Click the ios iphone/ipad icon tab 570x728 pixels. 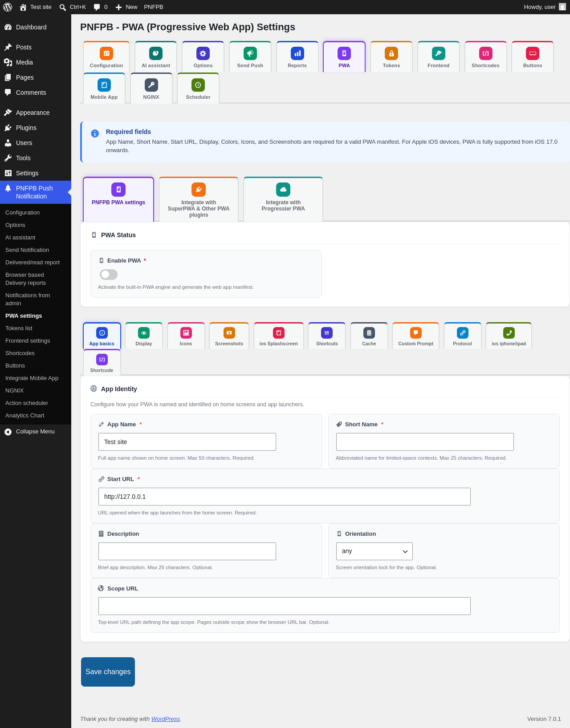tap(509, 333)
